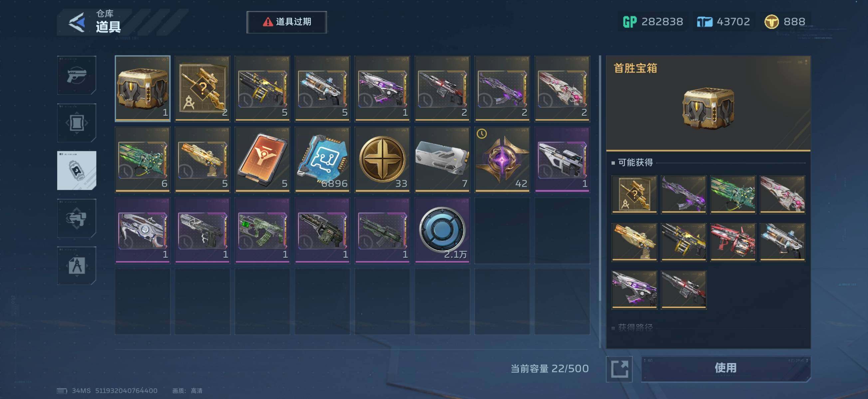Select the blue round token 2.1万

(x=442, y=231)
